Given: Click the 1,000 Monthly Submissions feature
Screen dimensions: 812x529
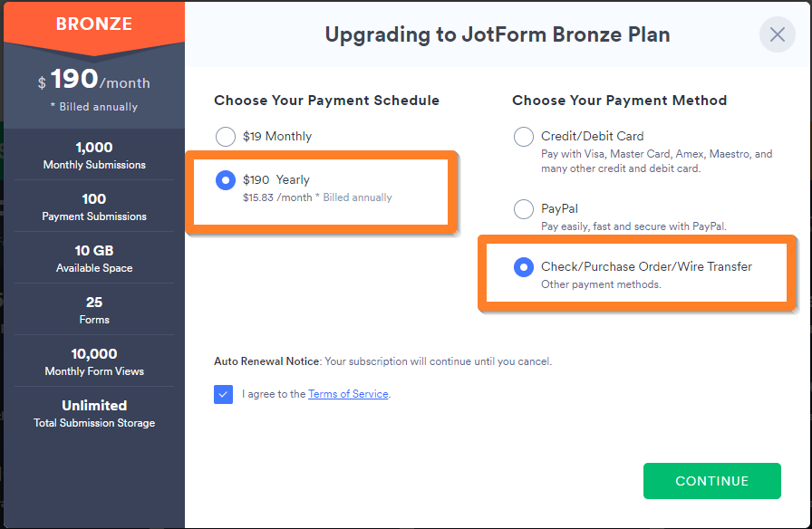Looking at the screenshot, I should 94,155.
